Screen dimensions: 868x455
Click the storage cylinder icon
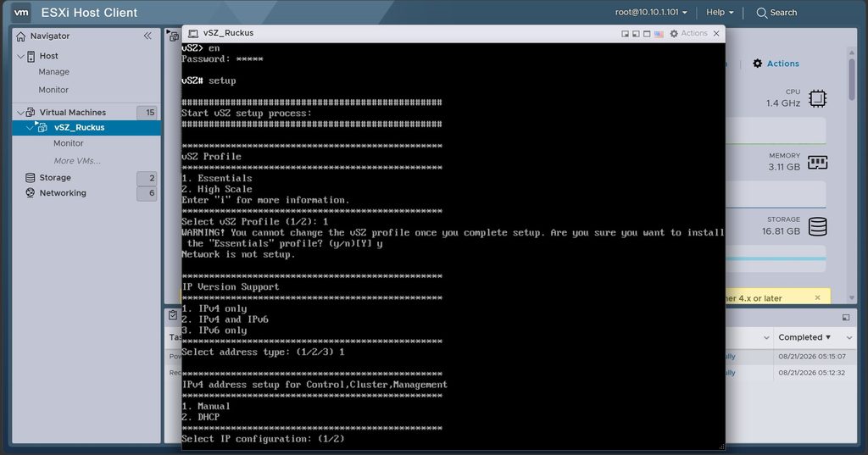pos(818,226)
